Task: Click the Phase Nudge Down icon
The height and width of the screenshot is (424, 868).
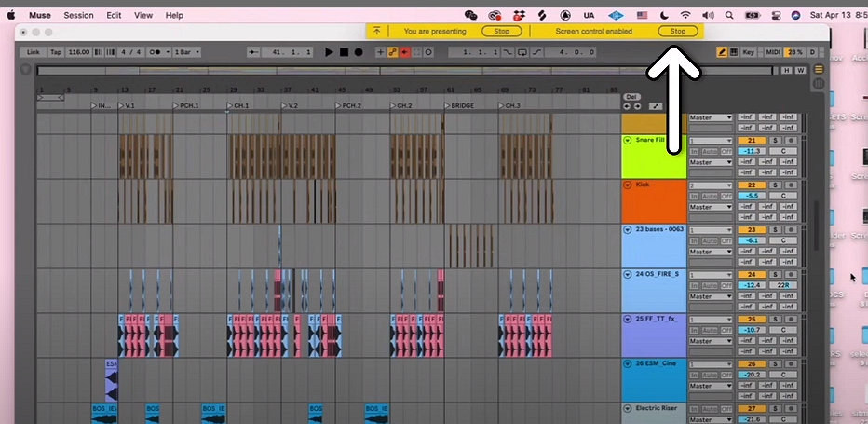Action: pos(99,52)
